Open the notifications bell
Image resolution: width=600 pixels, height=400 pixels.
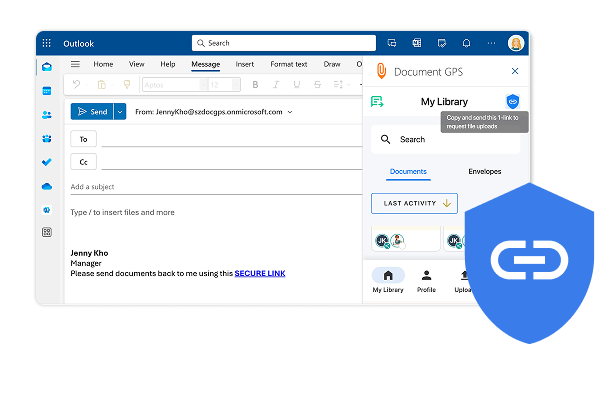466,43
